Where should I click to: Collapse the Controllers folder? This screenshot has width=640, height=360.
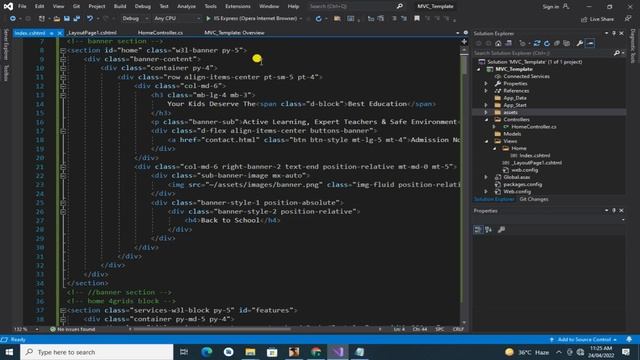[486, 120]
